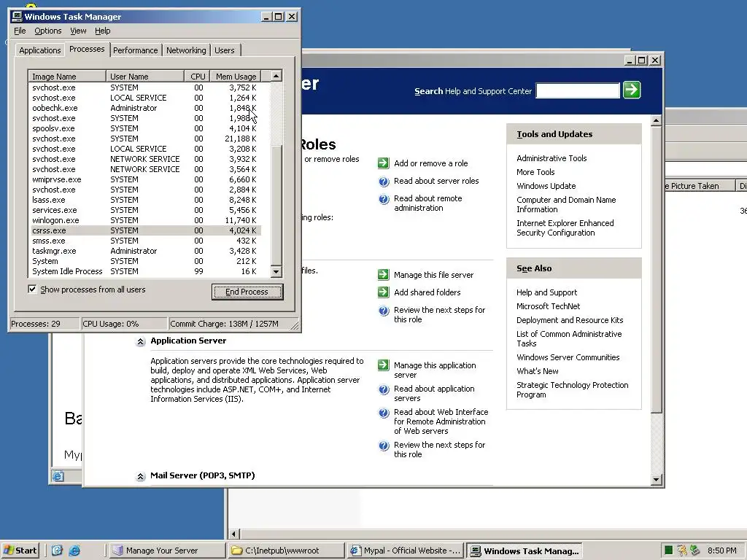
Task: Open the File menu in Task Manager
Action: click(20, 31)
